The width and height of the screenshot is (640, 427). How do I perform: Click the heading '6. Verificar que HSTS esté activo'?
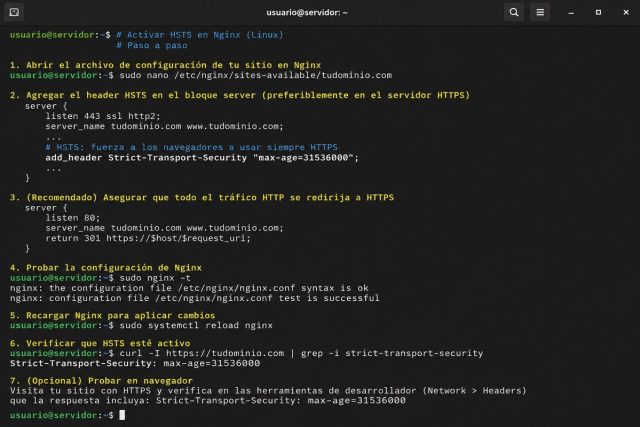(x=100, y=343)
